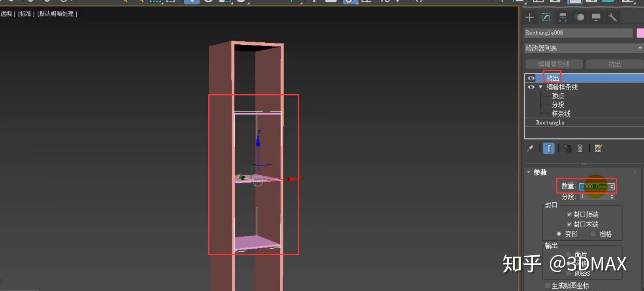This screenshot has width=644, height=291.
Task: Click the grip icon of 参数 rollout
Action: pos(636,172)
